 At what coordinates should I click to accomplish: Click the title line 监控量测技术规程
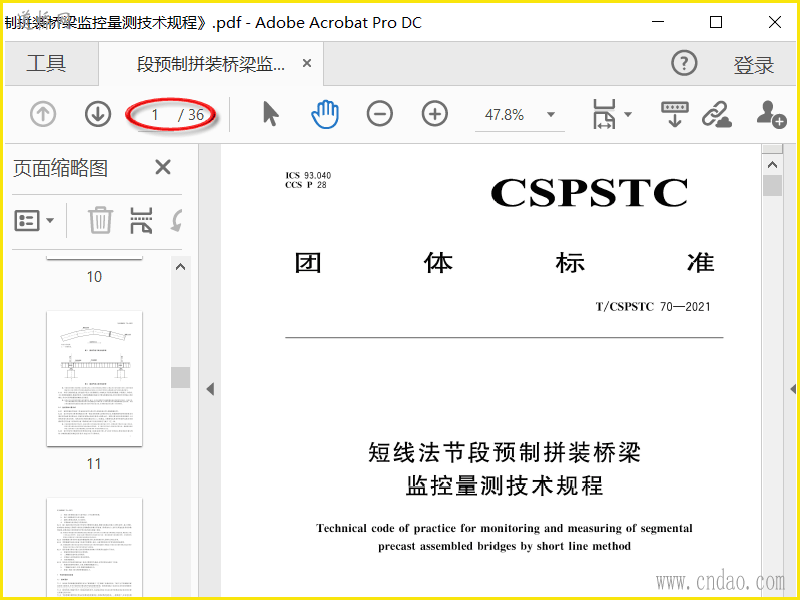505,485
